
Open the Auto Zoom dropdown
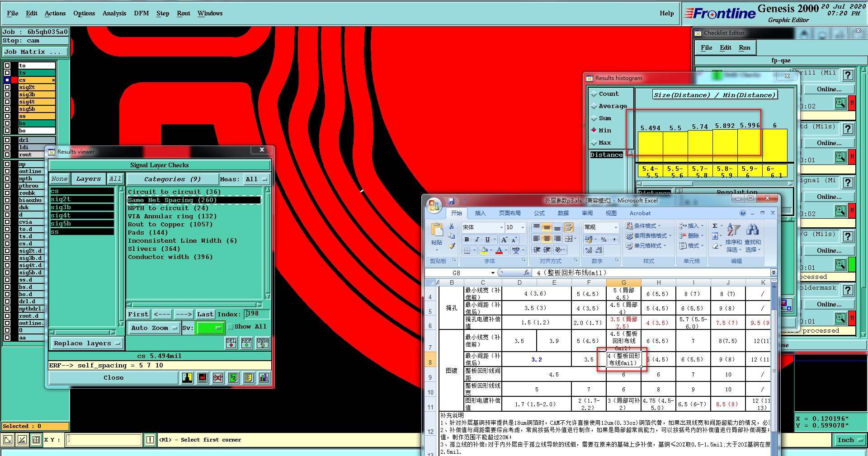154,328
